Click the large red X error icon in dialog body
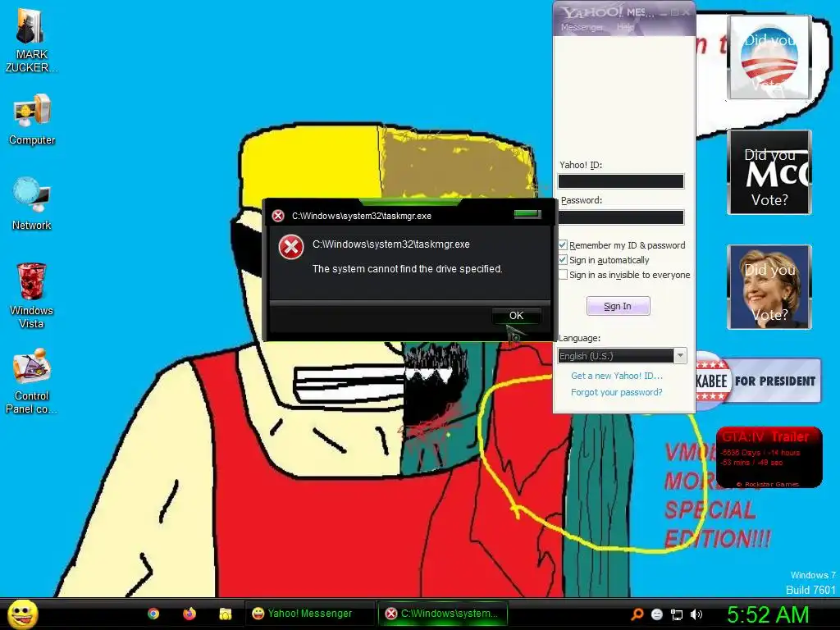840x630 pixels. (291, 247)
